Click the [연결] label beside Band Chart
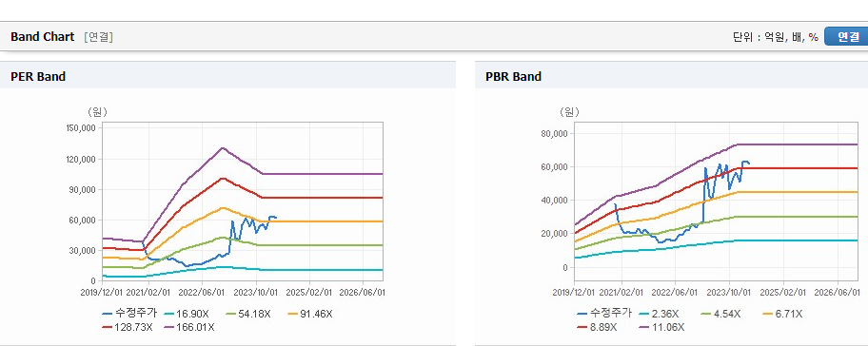868x346 pixels. point(99,37)
